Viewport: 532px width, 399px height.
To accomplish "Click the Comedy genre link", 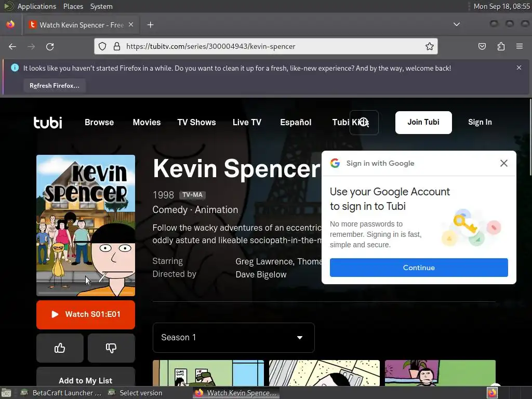I will pyautogui.click(x=170, y=210).
